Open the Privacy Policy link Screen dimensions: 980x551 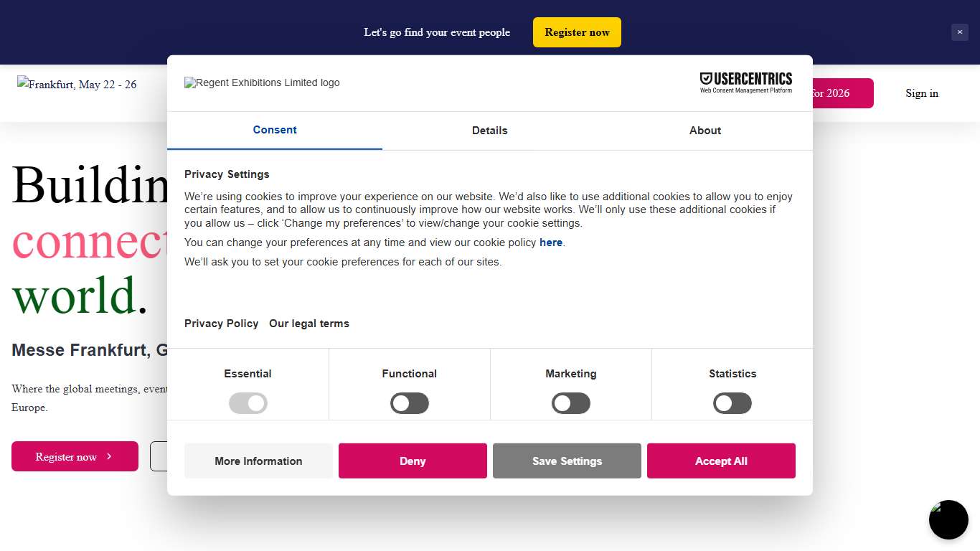[x=221, y=324]
